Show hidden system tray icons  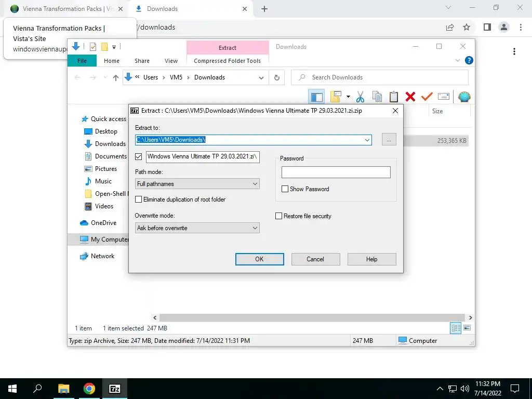tap(440, 389)
